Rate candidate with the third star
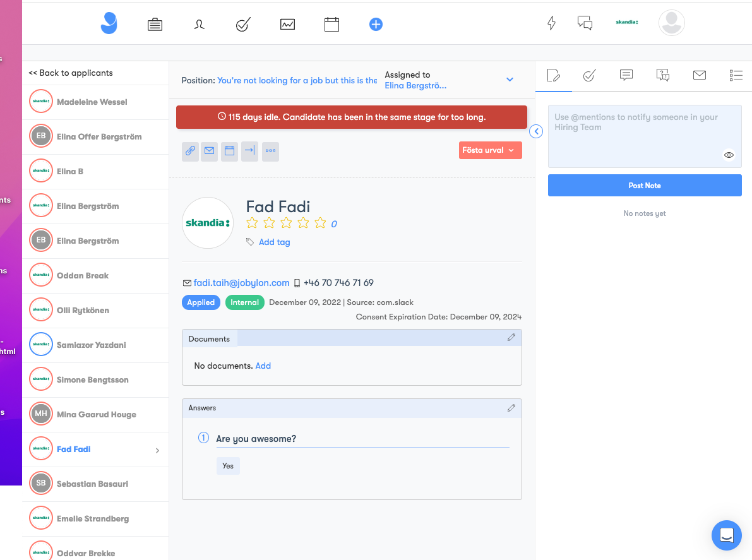 pyautogui.click(x=286, y=223)
